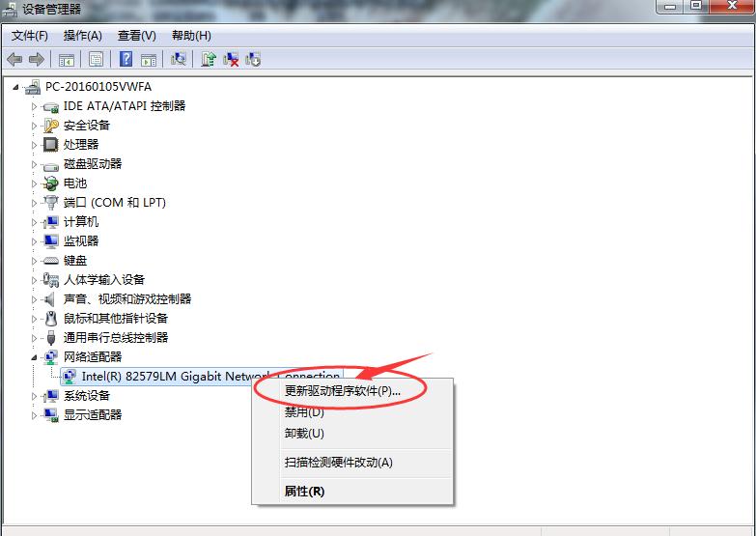Click the chip icon for 处理器
The image size is (756, 536).
50,144
